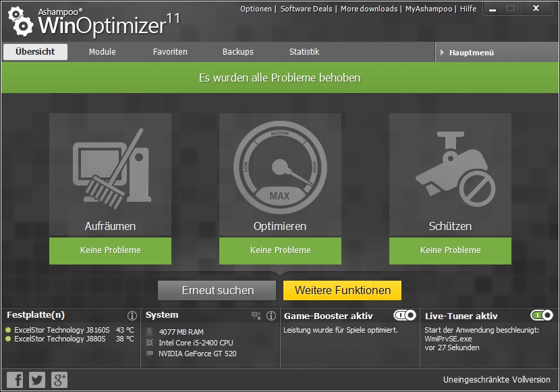Click Keine Probleme under Optimieren
Viewport: 560px width, 392px height.
pyautogui.click(x=281, y=250)
